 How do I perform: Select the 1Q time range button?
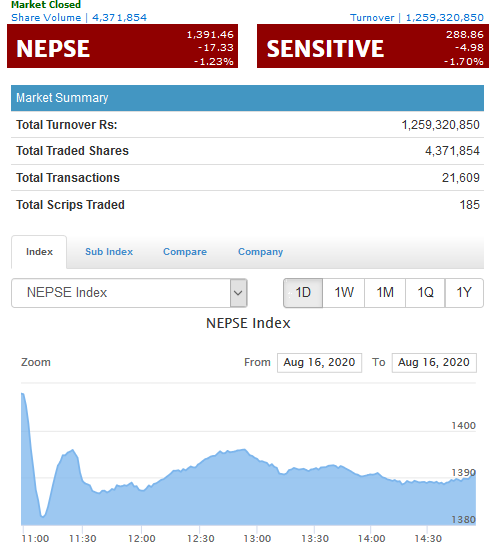pos(425,293)
